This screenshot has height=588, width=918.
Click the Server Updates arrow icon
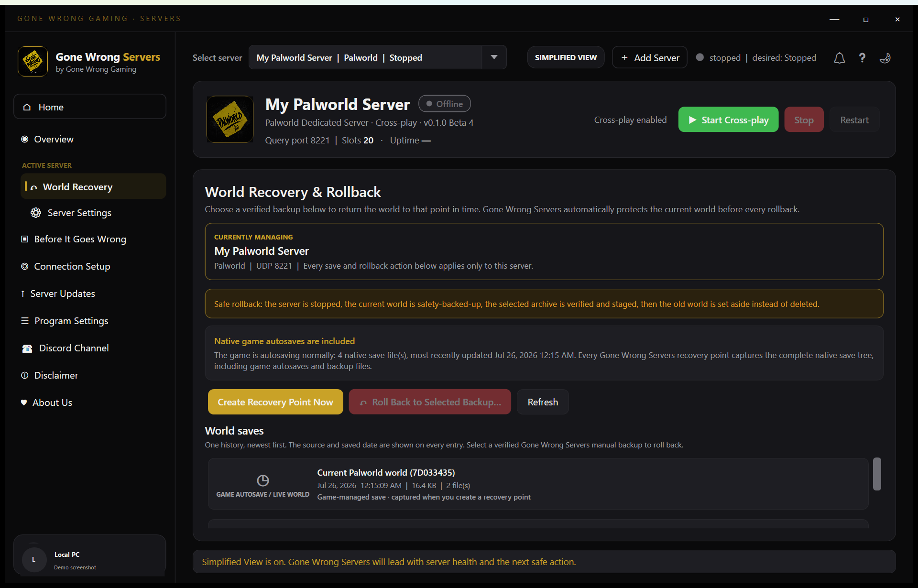(x=22, y=294)
